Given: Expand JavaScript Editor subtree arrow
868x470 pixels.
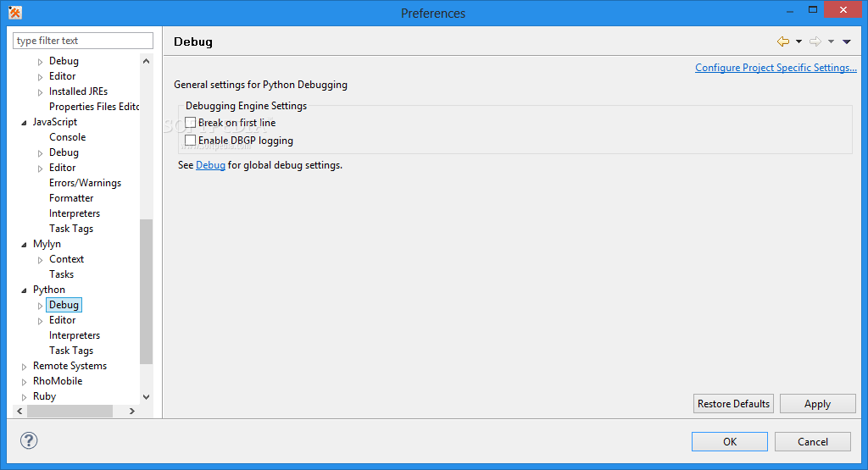Looking at the screenshot, I should click(x=40, y=168).
